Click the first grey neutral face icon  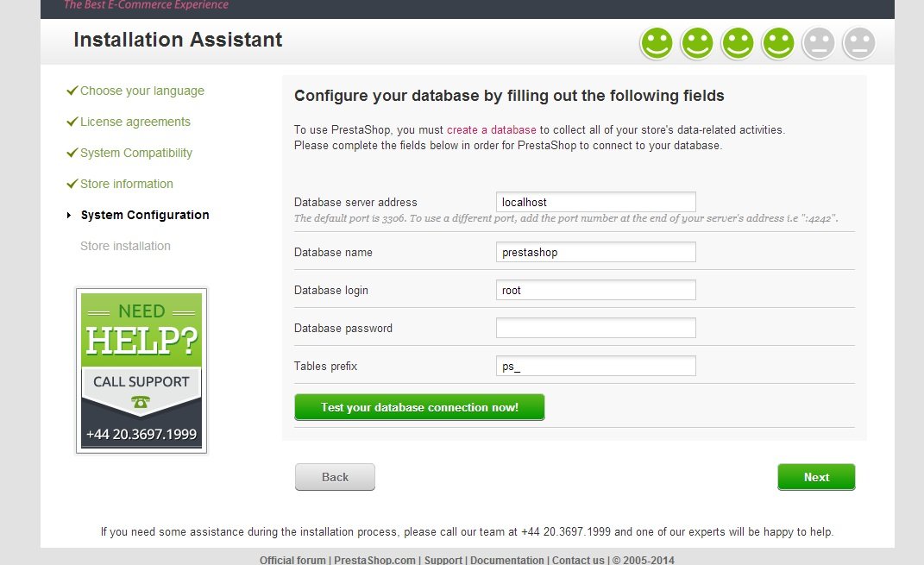pyautogui.click(x=819, y=43)
